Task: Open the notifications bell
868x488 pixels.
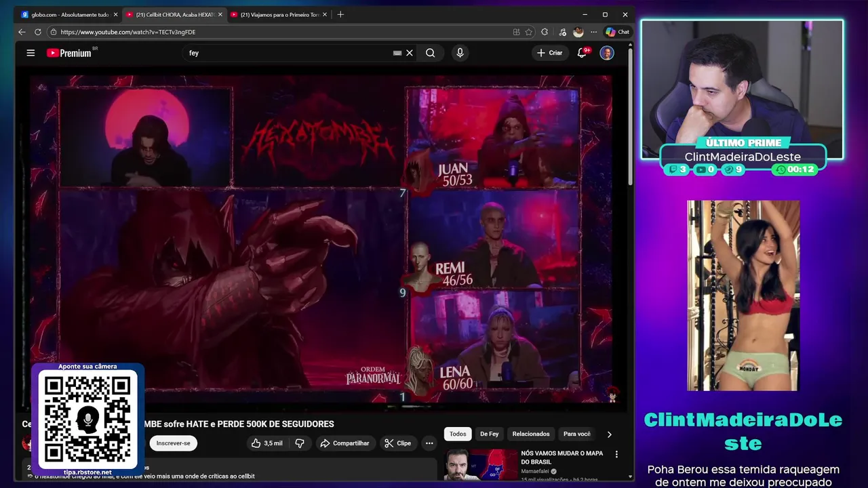Action: [582, 53]
